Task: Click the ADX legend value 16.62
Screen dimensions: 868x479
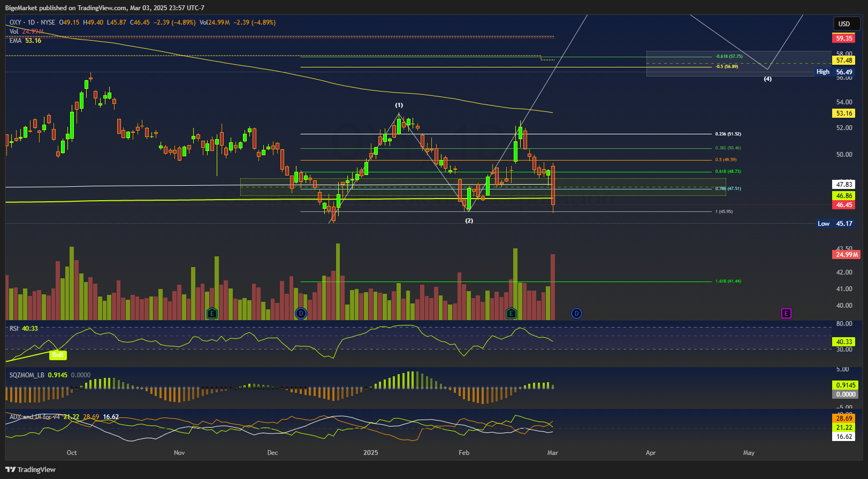Action: click(111, 417)
